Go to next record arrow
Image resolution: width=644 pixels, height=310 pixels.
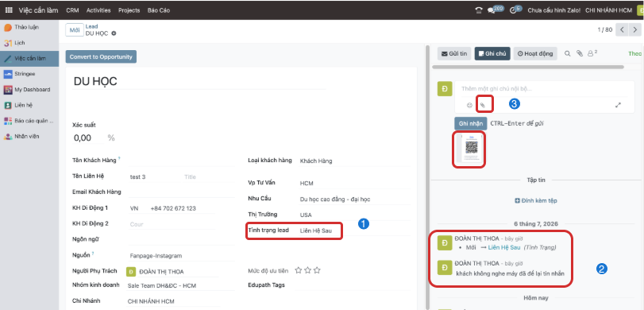pyautogui.click(x=635, y=29)
